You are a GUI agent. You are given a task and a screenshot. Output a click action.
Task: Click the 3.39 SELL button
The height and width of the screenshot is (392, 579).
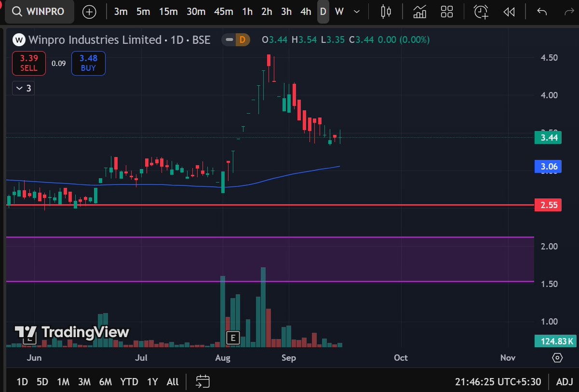coord(29,63)
